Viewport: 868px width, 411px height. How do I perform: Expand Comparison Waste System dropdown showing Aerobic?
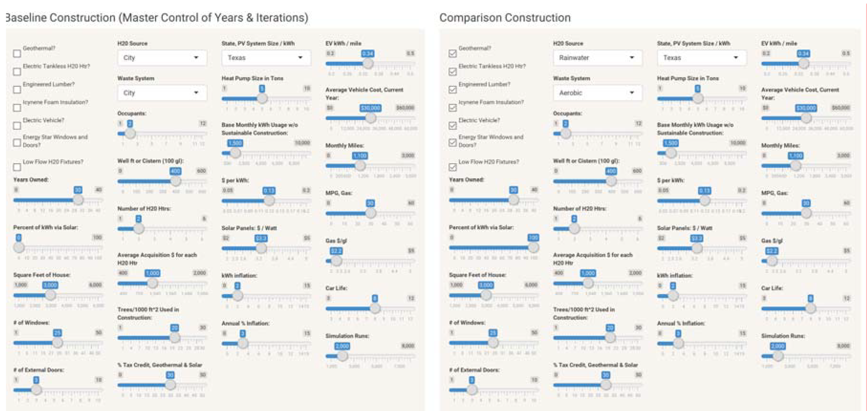pos(597,93)
